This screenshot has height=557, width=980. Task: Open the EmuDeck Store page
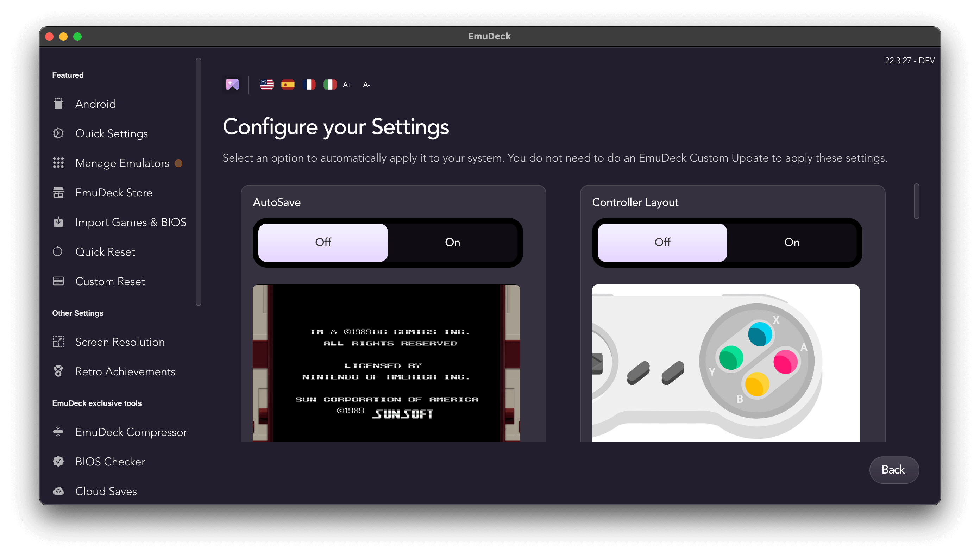pos(114,193)
